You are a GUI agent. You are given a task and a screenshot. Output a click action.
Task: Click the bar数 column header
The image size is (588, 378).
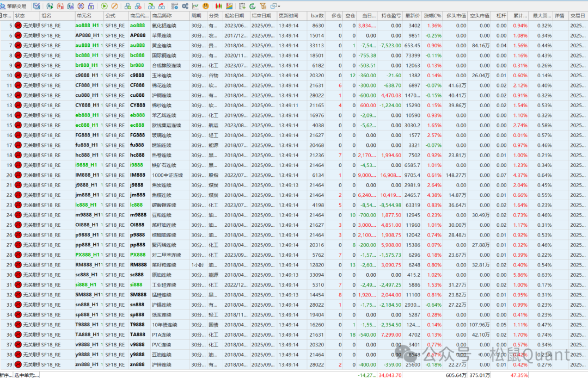tap(317, 16)
